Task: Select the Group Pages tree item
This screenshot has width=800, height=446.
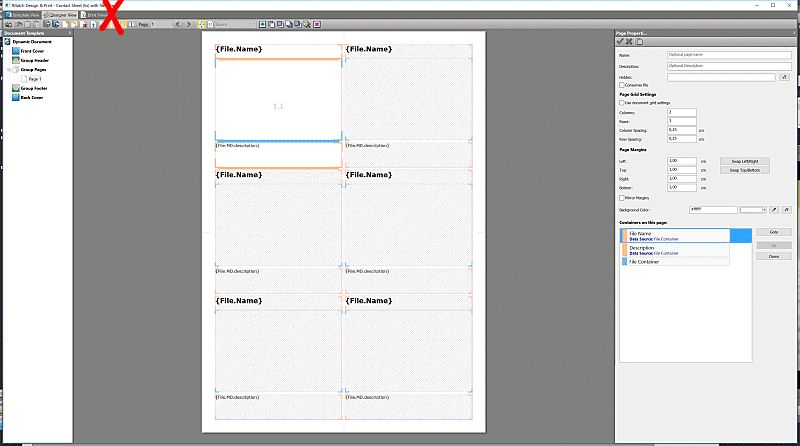Action: [33, 69]
